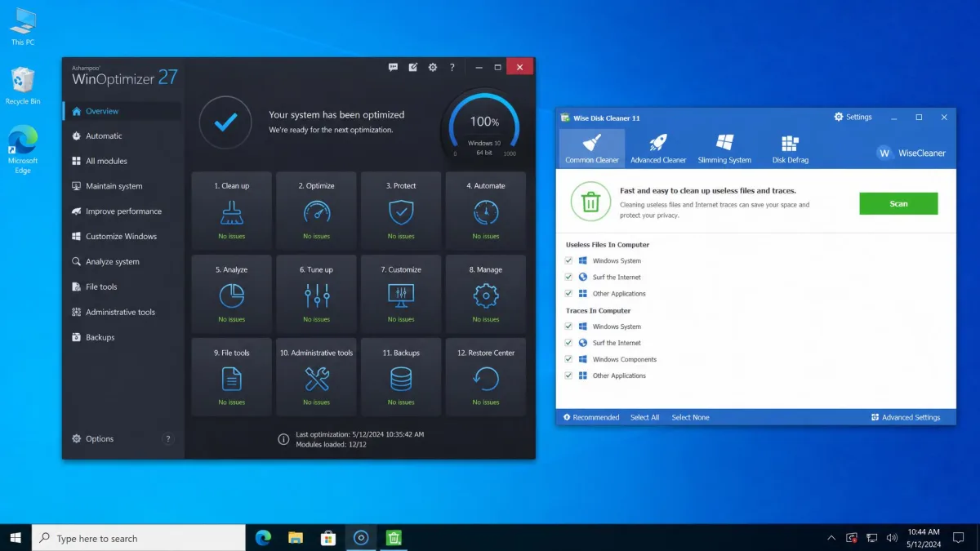Open the File tools document tile
The image size is (980, 551).
click(x=232, y=377)
